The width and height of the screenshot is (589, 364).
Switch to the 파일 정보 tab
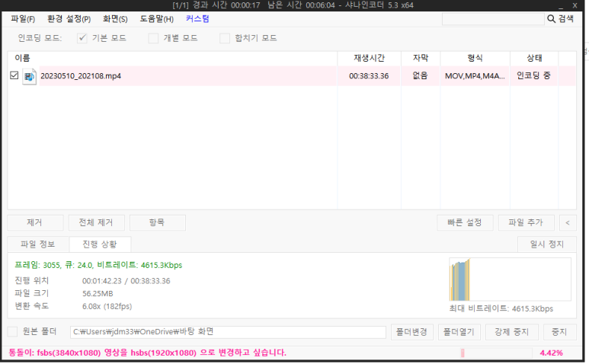click(38, 244)
